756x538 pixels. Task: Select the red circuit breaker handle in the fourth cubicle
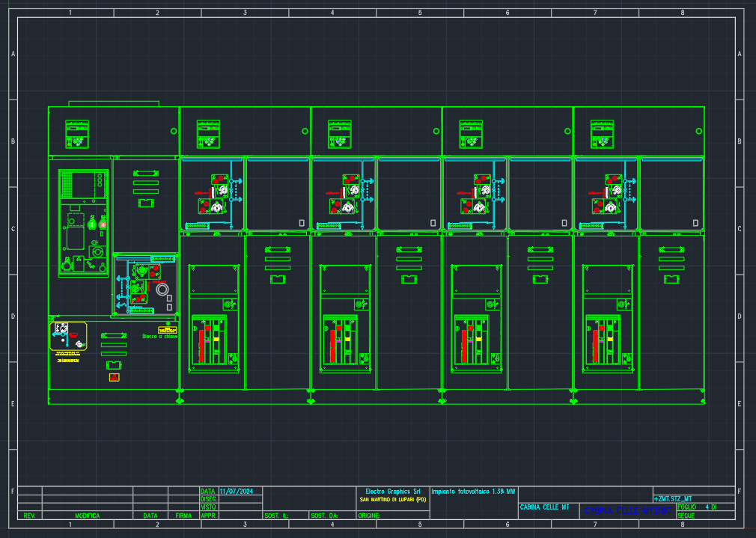(596, 346)
